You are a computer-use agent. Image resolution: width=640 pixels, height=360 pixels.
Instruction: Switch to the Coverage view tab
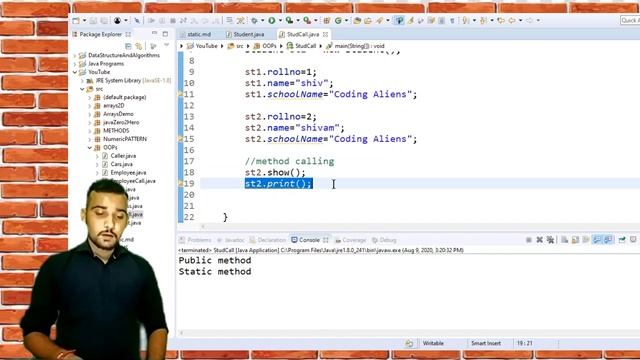click(x=350, y=240)
